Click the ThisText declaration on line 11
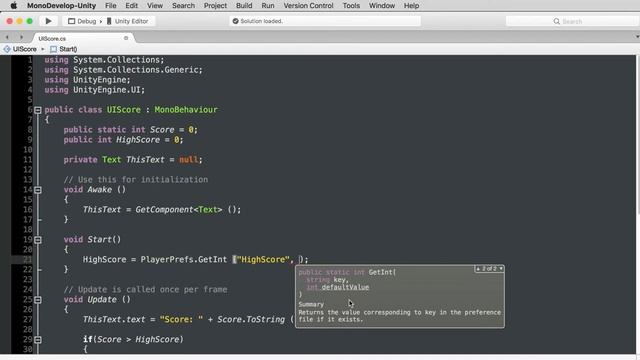 (145, 160)
